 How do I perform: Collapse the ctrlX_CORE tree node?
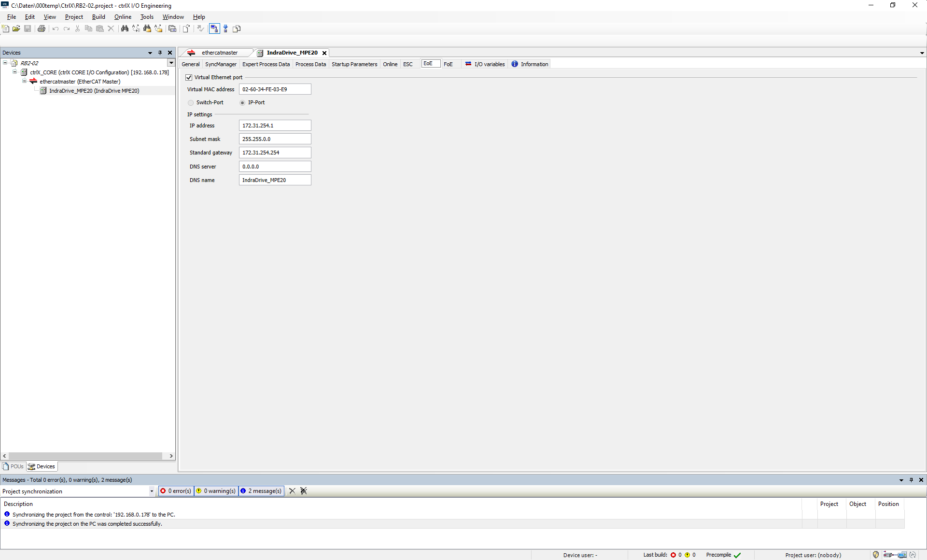pyautogui.click(x=15, y=72)
